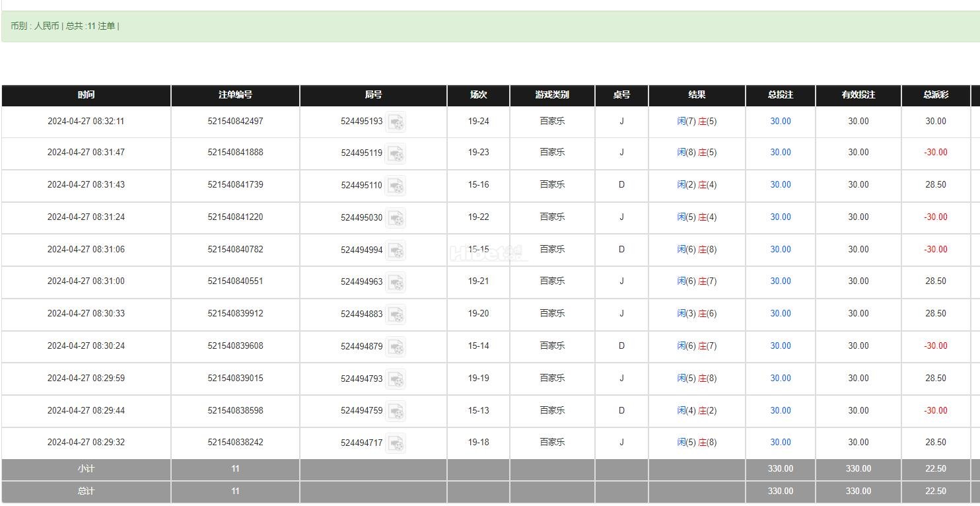Viewport: 980px width, 506px height.
Task: Click the 总派彩 column header
Action: tap(936, 95)
